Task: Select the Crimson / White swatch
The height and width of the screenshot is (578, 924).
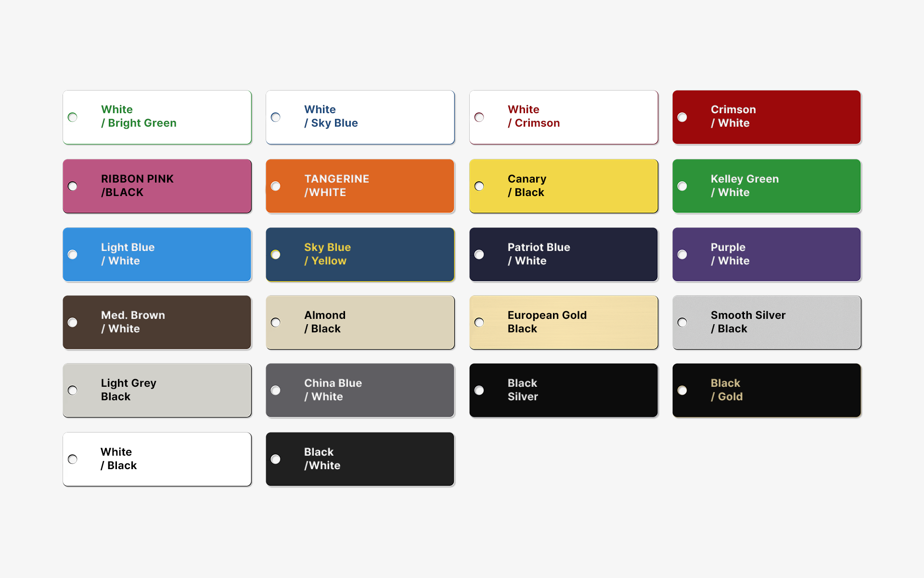Action: pos(767,117)
